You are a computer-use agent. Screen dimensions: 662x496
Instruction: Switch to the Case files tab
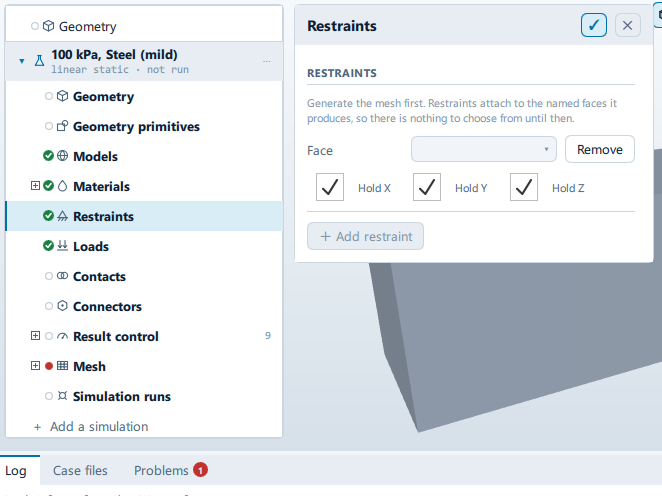click(x=80, y=470)
